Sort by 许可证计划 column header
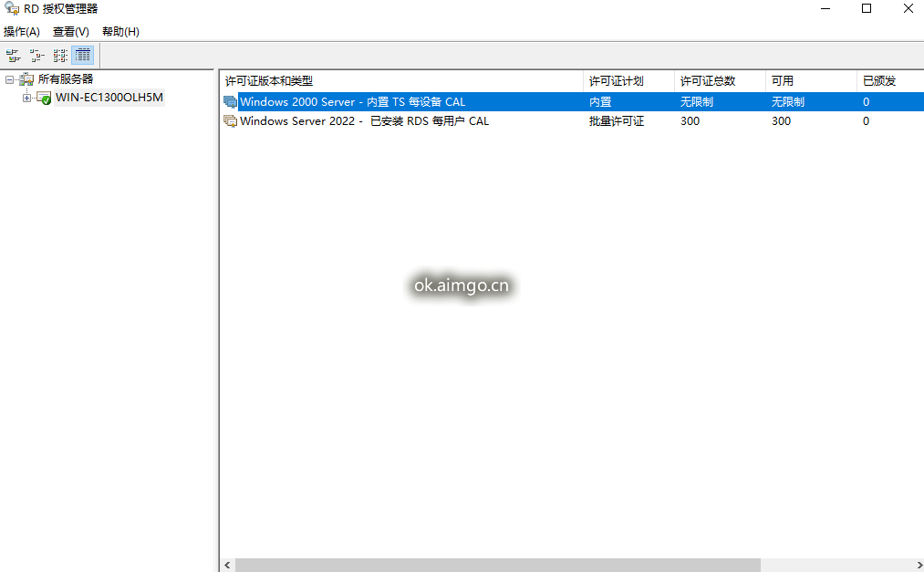This screenshot has width=924, height=572. 628,80
